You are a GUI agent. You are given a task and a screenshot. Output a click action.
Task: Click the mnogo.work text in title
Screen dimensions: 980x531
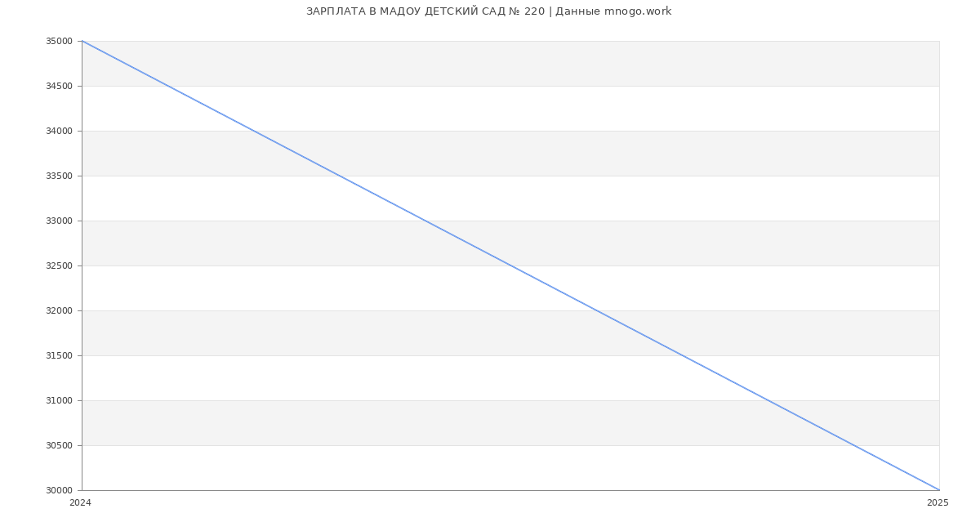[x=638, y=11]
